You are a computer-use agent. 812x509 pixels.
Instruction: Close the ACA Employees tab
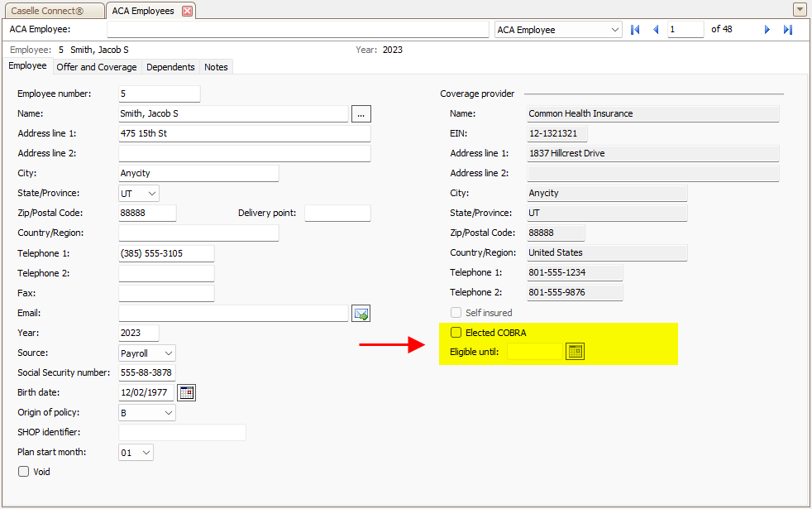(x=188, y=11)
